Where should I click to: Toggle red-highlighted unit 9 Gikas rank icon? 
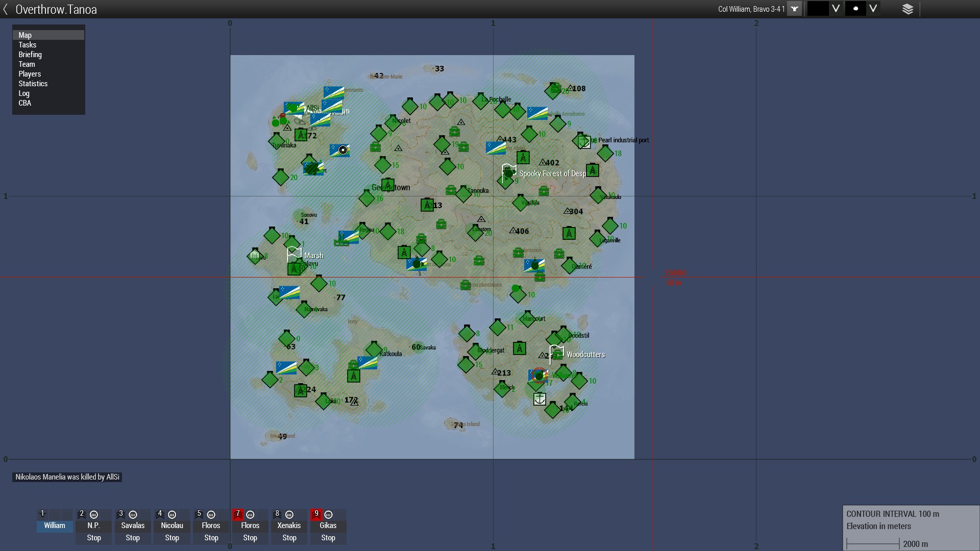point(316,514)
